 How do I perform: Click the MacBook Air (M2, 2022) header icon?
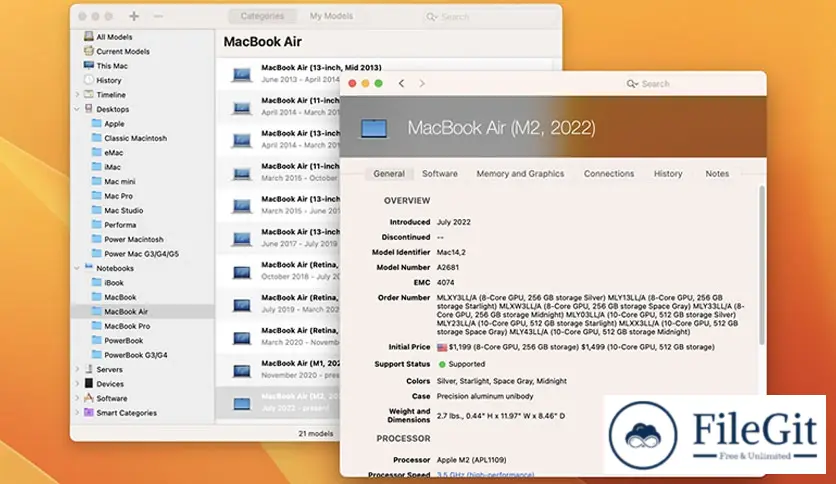(x=374, y=128)
